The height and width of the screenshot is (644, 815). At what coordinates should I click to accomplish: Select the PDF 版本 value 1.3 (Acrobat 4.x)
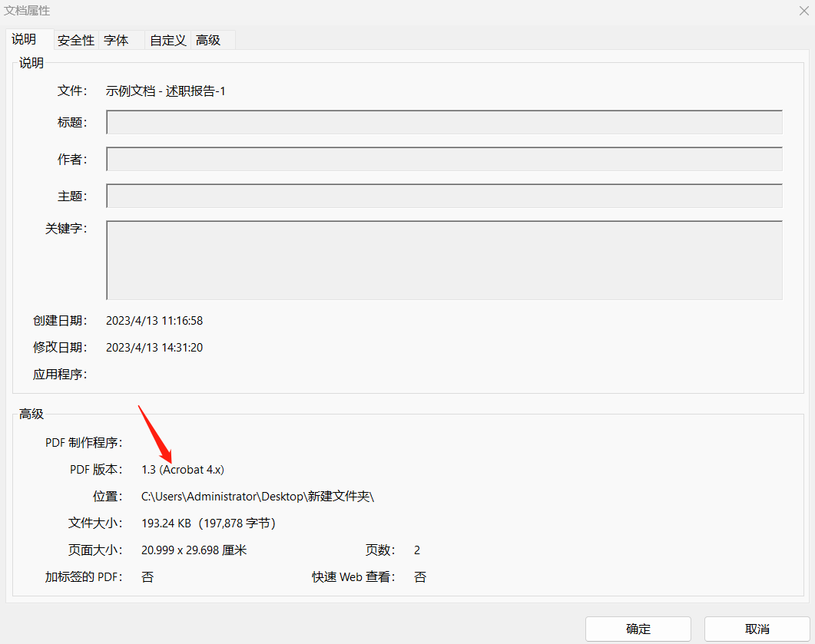183,469
